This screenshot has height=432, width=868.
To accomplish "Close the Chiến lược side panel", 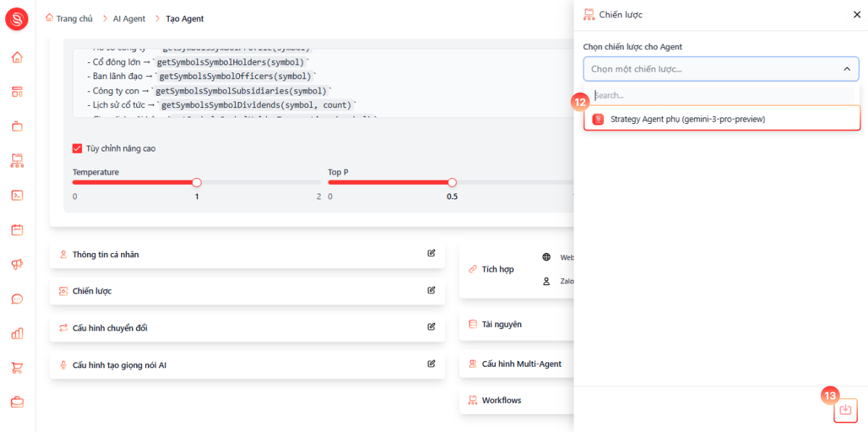I will (857, 15).
